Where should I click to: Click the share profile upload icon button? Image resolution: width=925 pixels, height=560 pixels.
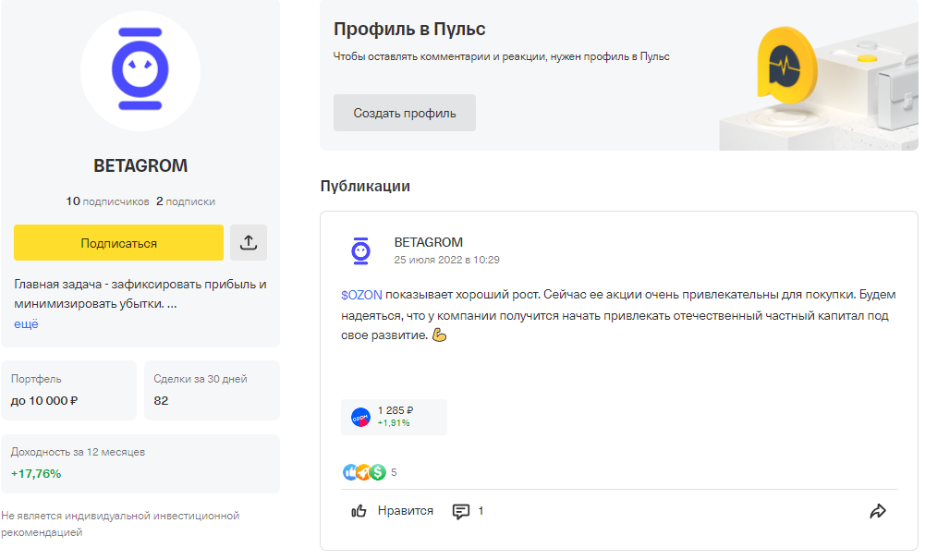tap(249, 242)
